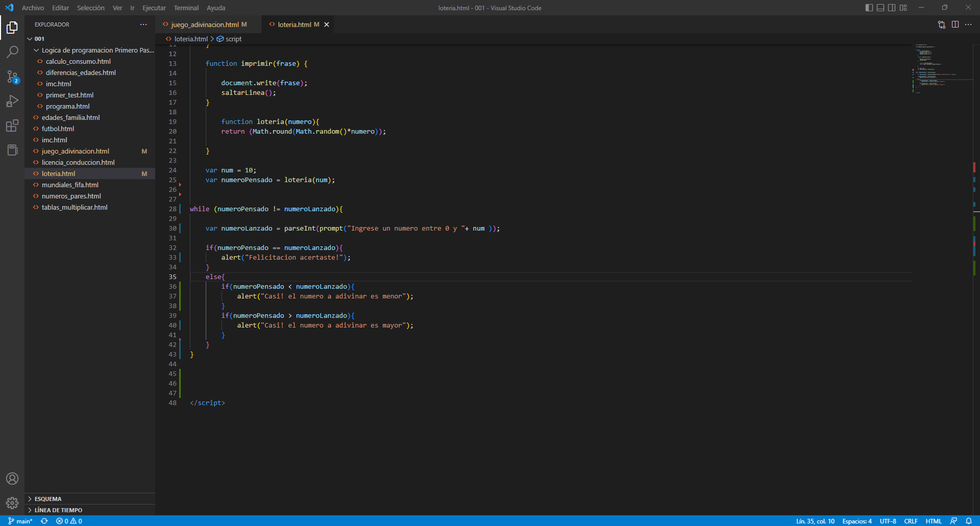The image size is (980, 526).
Task: Click the open changes compare icon
Action: [x=942, y=24]
